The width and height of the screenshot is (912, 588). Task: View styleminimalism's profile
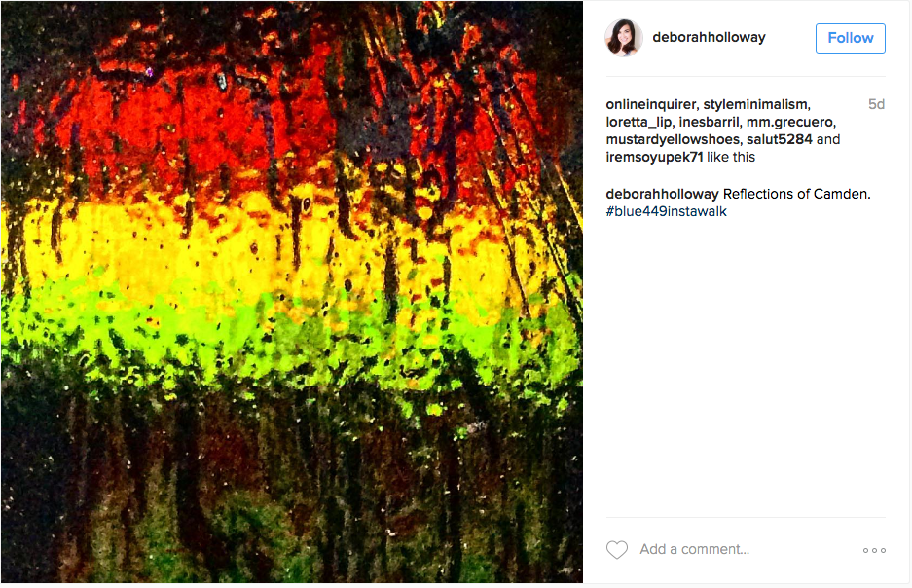(x=755, y=105)
